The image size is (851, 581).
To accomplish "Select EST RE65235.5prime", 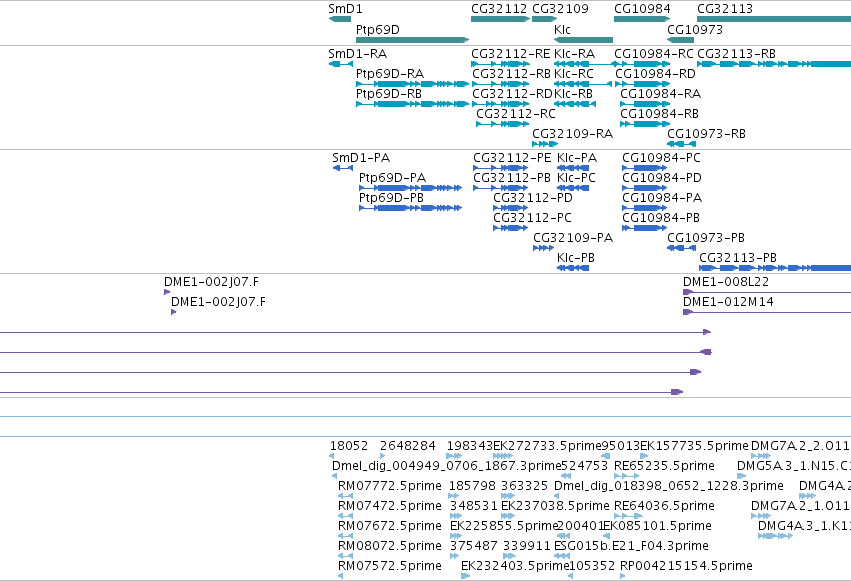I will tap(627, 476).
